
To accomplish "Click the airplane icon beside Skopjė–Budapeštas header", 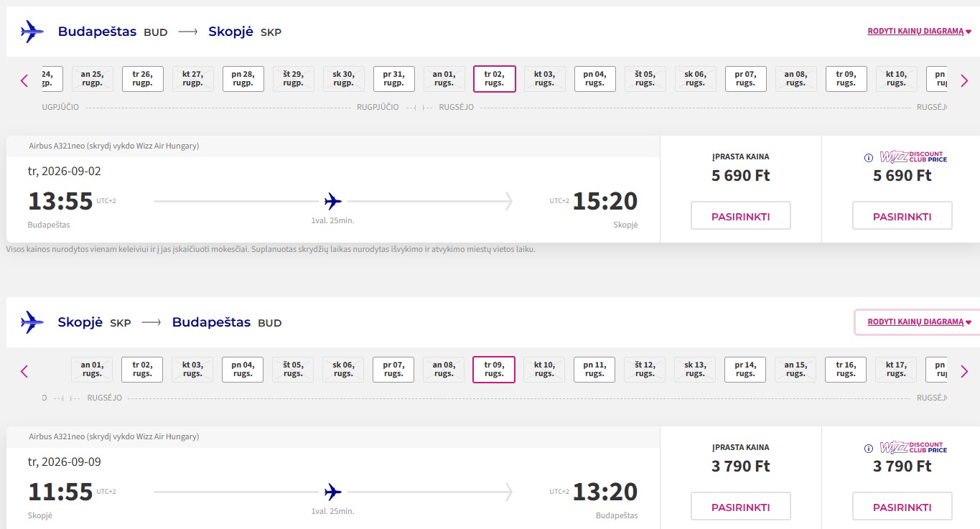I will [x=32, y=322].
